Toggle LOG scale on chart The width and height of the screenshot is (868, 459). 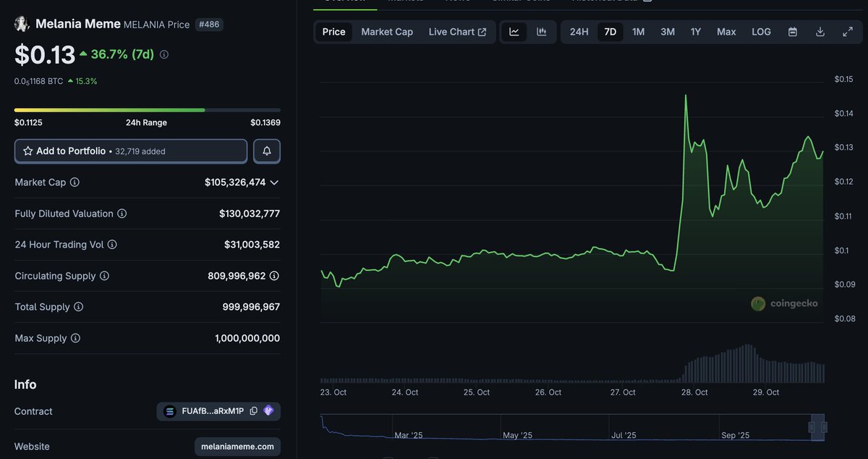pos(761,32)
